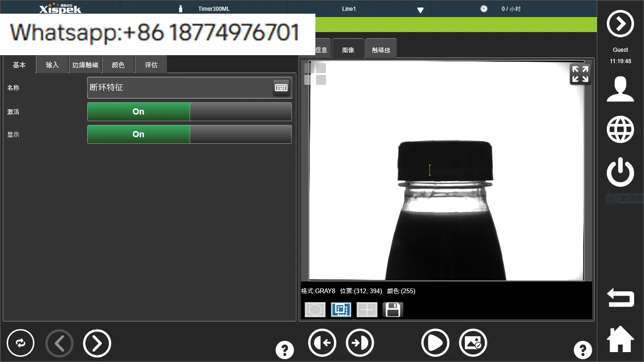Viewport: 644px width, 362px height.
Task: Open the Line1 dropdown
Action: point(419,8)
